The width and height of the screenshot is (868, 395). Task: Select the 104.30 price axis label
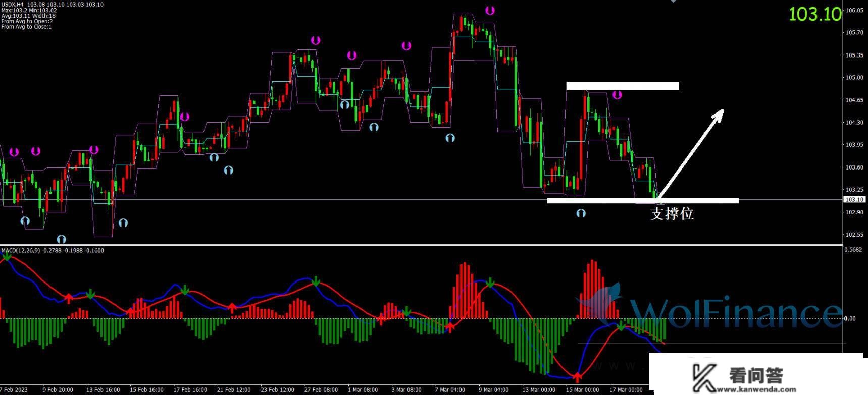[854, 123]
